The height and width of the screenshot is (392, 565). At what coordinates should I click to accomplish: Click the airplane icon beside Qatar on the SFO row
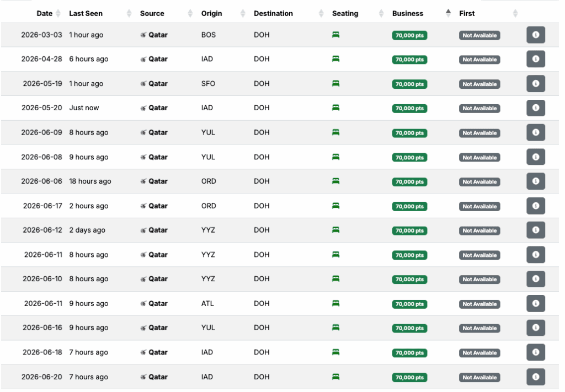(x=143, y=83)
